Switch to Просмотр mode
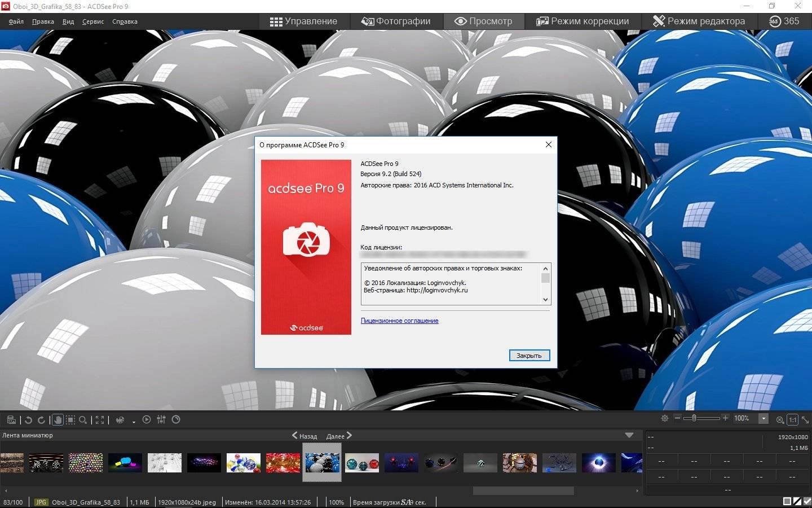812x508 pixels. 484,21
